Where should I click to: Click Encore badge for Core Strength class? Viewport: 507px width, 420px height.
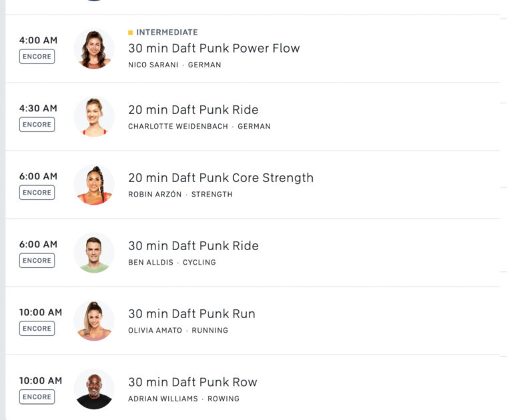pos(37,193)
